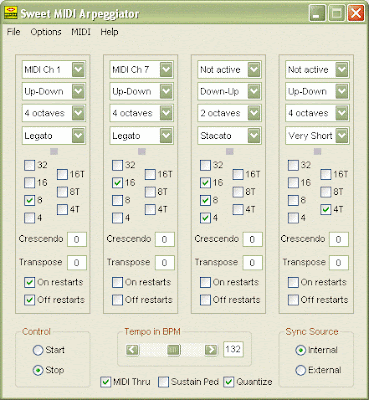
Task: Click the Crescendo field in second arpeggiator
Action: [165, 239]
